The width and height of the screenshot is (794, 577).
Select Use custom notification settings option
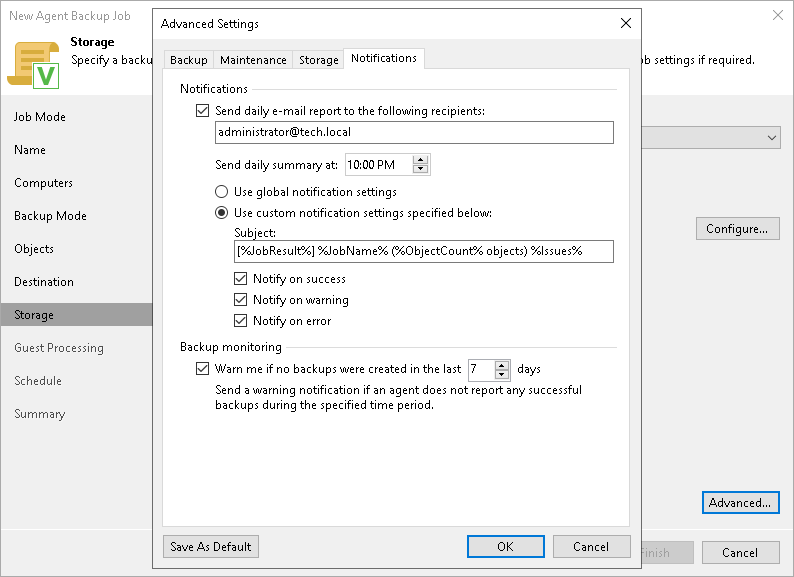pos(221,213)
